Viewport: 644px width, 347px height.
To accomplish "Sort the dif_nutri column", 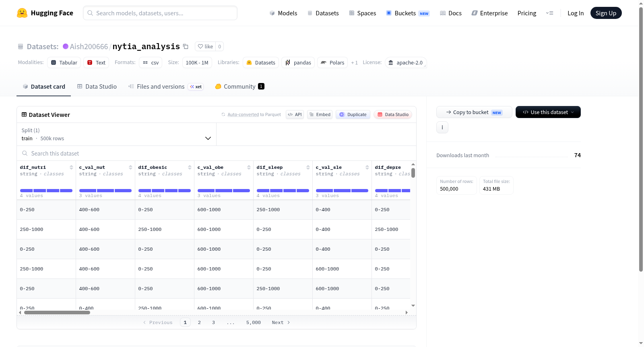I will [71, 167].
